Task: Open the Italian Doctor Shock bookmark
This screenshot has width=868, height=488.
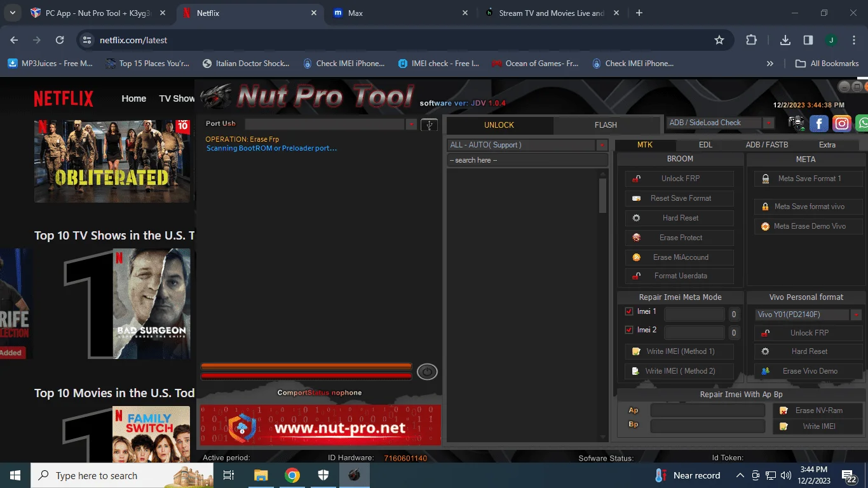Action: tap(246, 64)
